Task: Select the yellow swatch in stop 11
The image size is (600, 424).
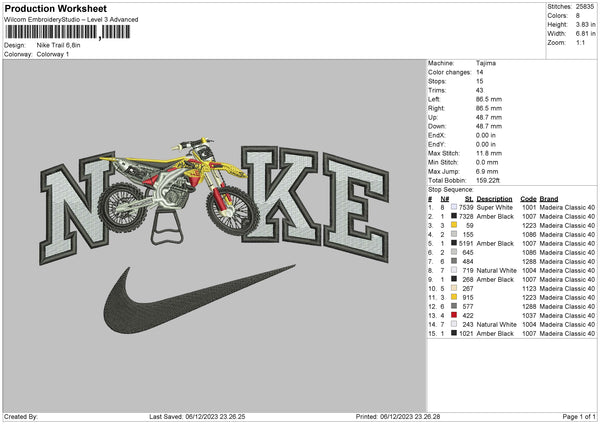Action: coord(454,297)
